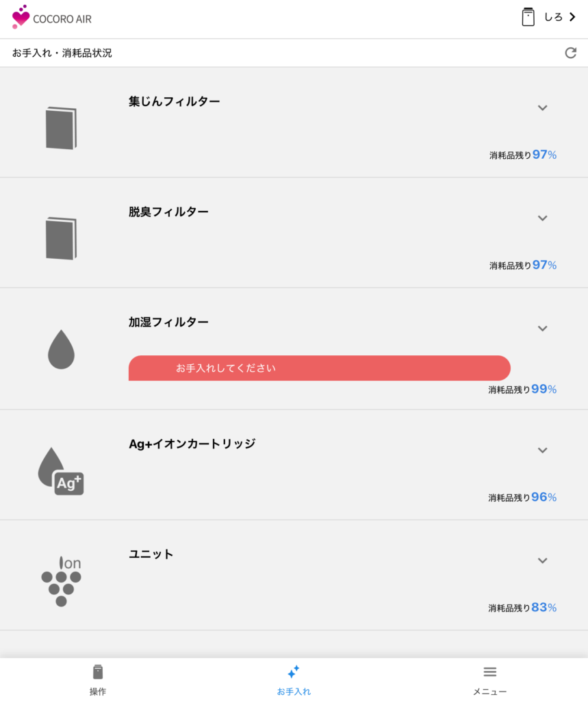Expand the 加湿フィルター details chevron
This screenshot has width=588, height=701.
(542, 328)
